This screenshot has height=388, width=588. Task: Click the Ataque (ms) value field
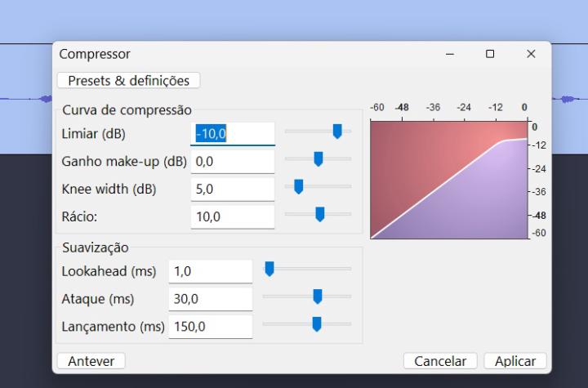point(211,299)
